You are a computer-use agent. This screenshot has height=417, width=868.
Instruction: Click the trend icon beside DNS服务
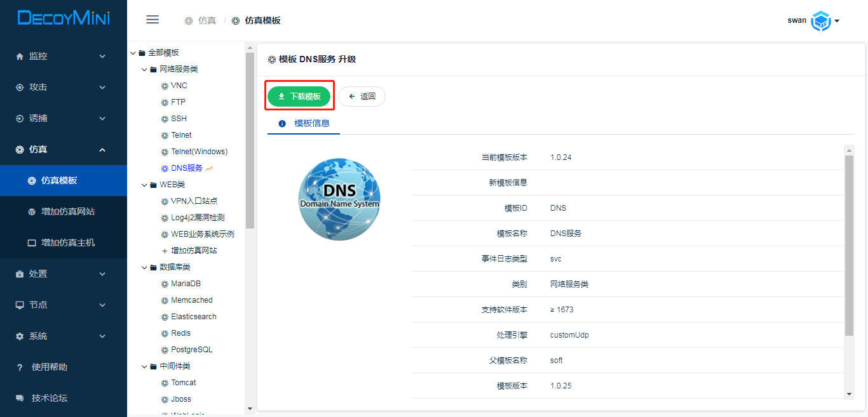[x=210, y=168]
